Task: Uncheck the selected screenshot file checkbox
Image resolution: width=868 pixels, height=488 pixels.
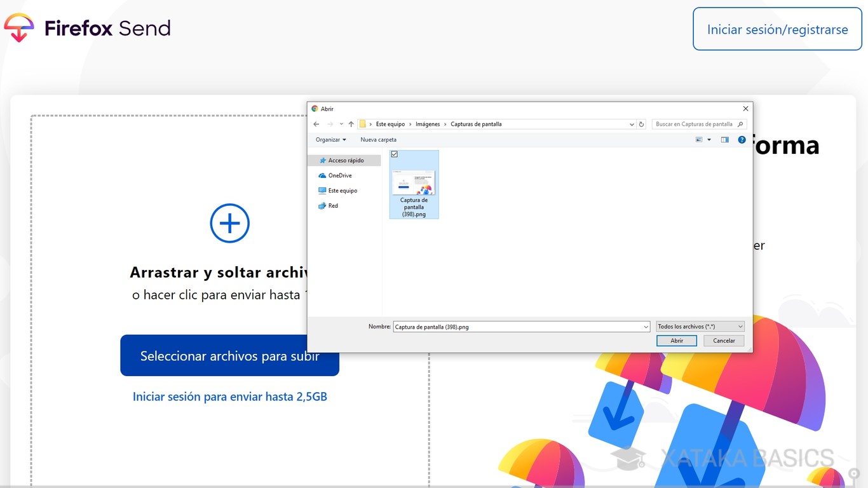Action: pyautogui.click(x=395, y=154)
